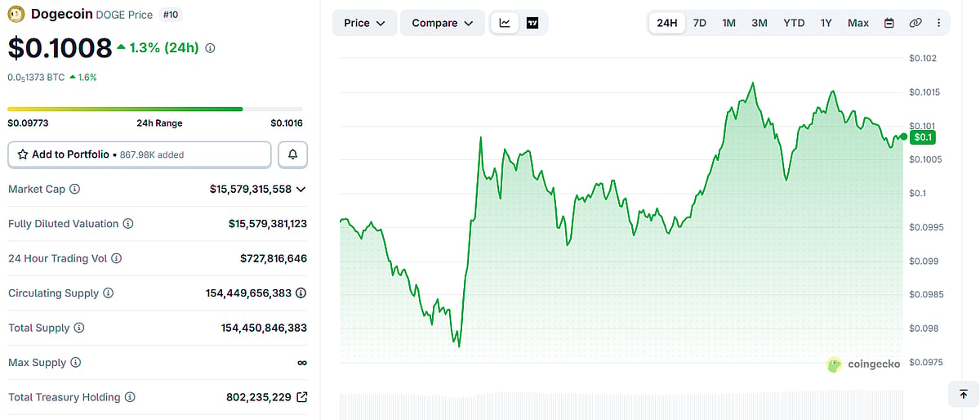Click the $0.09773 range low value
This screenshot has width=980, height=420.
(x=29, y=123)
